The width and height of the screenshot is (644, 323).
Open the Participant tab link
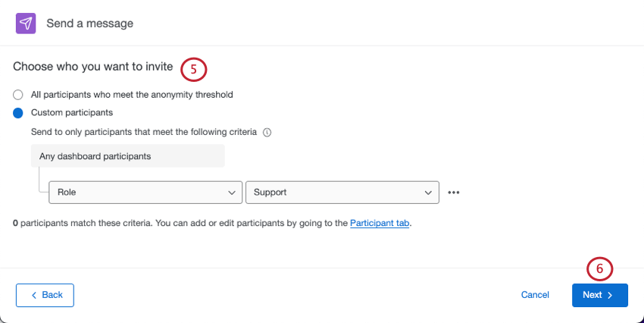pyautogui.click(x=380, y=224)
